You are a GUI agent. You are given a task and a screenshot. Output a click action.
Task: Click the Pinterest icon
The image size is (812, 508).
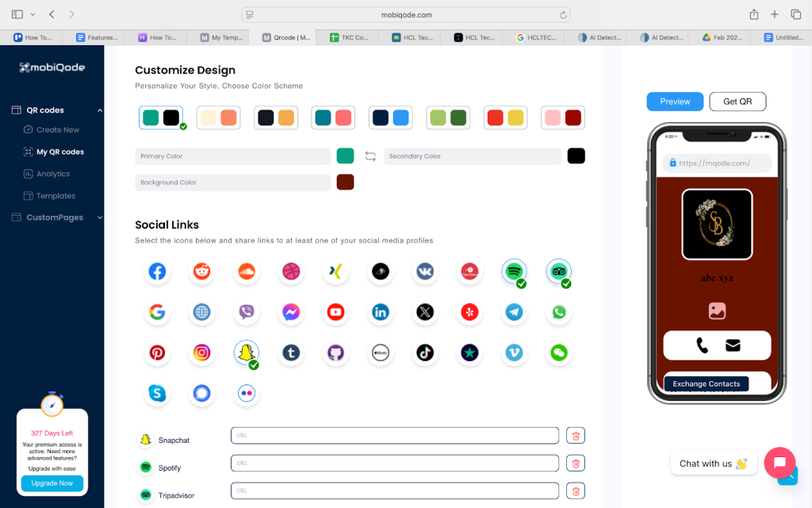pyautogui.click(x=157, y=353)
